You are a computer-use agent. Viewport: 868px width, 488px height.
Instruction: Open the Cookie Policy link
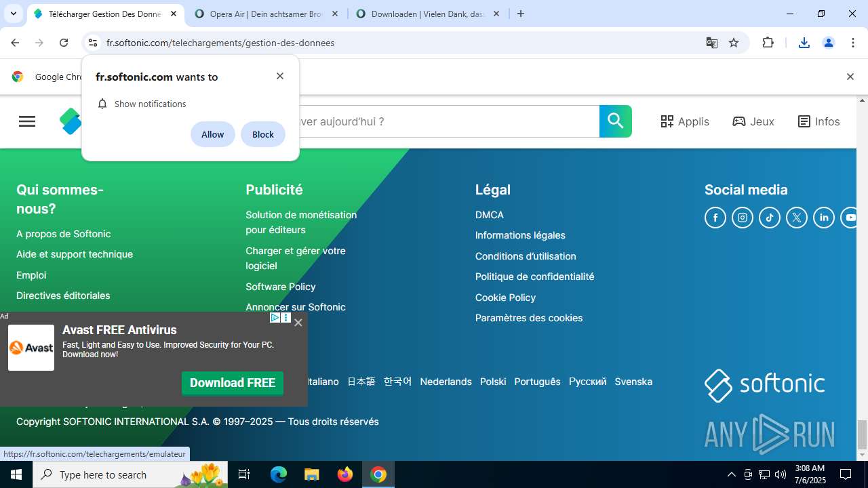point(505,298)
